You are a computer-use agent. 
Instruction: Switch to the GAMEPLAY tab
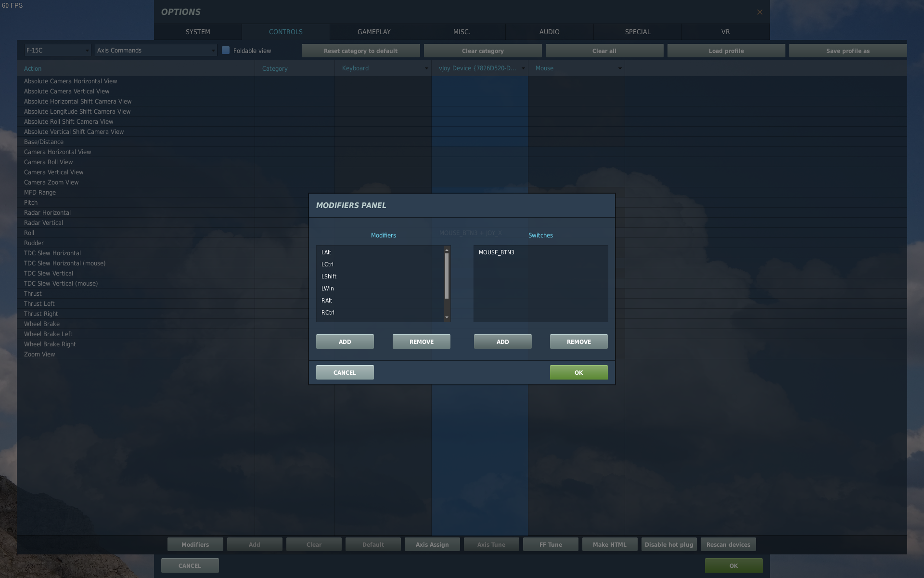point(373,32)
